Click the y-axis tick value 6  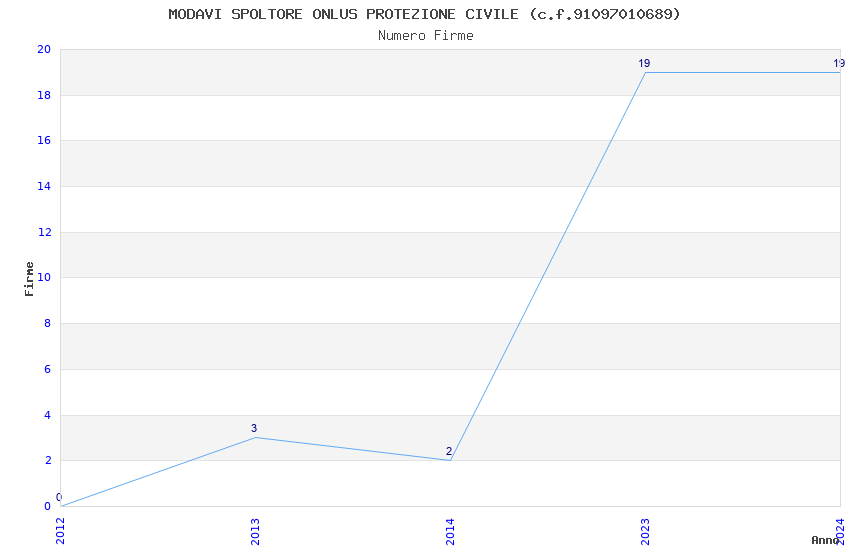48,369
